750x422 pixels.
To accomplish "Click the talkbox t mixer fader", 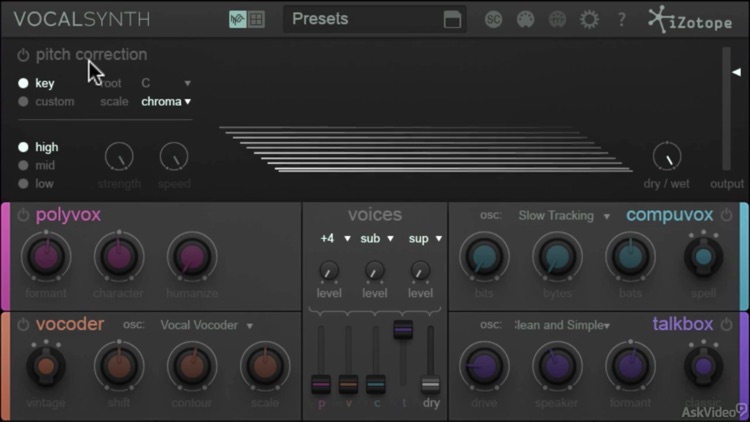I will click(x=403, y=330).
